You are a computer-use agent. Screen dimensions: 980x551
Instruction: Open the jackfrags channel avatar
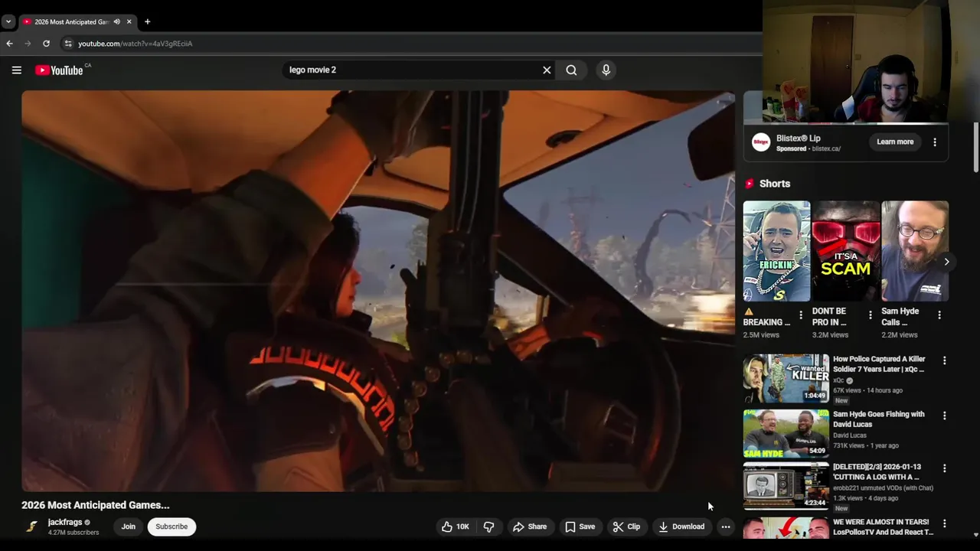pos(31,527)
